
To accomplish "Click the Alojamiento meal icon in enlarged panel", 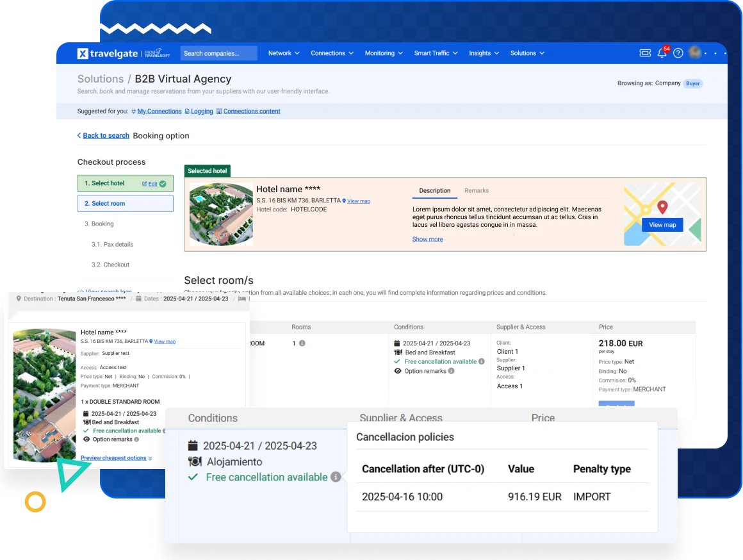I will pos(195,461).
